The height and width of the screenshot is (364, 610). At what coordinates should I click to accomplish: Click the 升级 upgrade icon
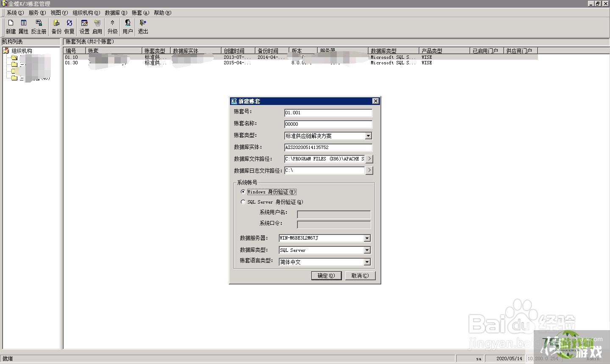[x=112, y=27]
